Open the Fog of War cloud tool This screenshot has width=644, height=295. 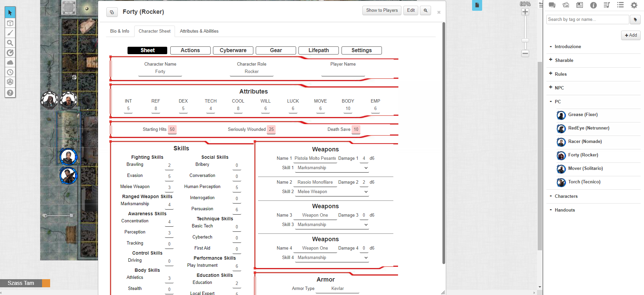click(10, 62)
